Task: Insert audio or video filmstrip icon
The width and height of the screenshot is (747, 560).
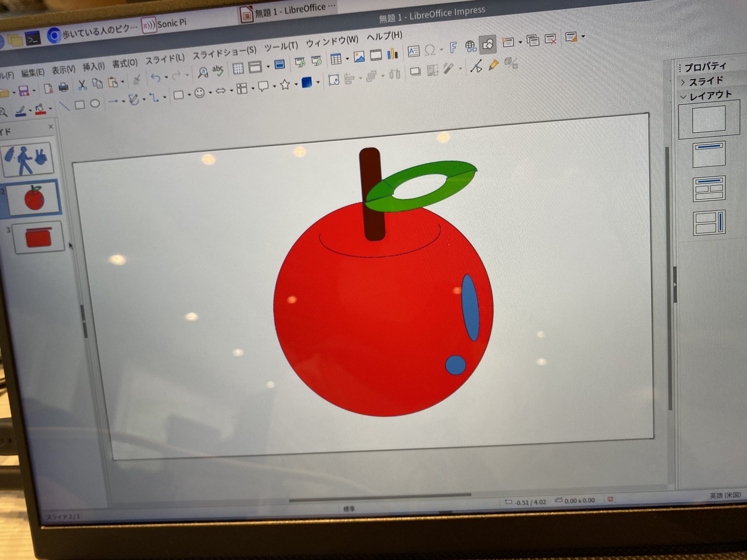Action: 376,55
